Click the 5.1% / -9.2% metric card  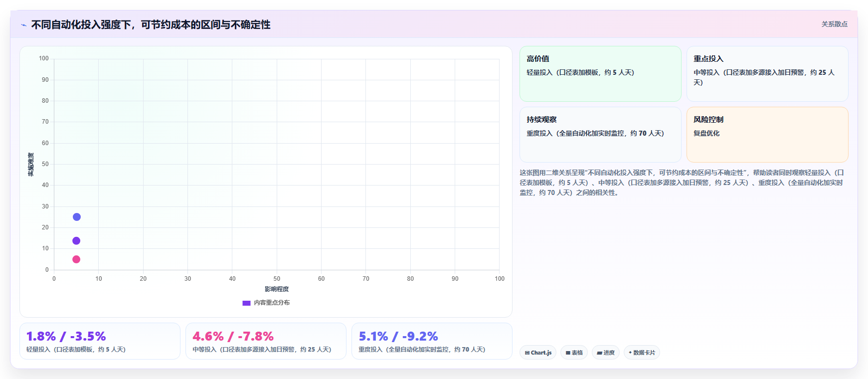point(432,341)
